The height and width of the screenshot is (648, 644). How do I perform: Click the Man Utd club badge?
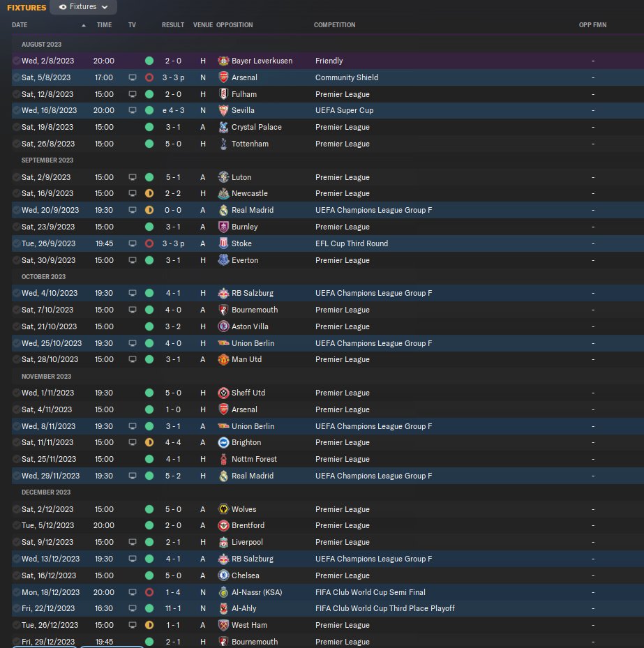223,359
